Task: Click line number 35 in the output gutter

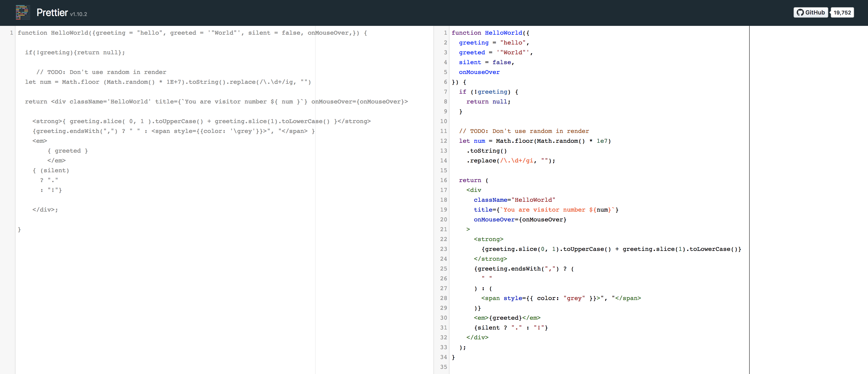Action: pos(444,367)
